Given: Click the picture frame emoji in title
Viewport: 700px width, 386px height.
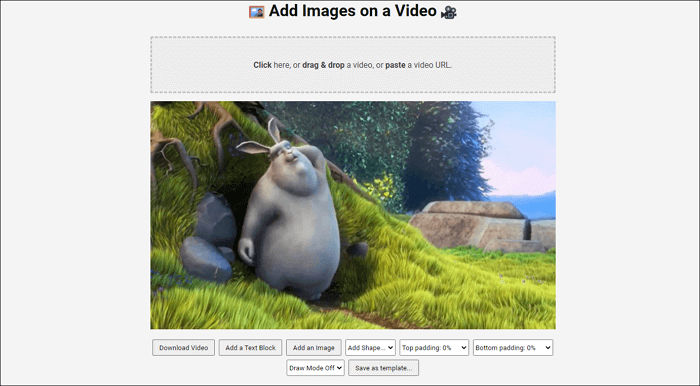Looking at the screenshot, I should [x=257, y=12].
